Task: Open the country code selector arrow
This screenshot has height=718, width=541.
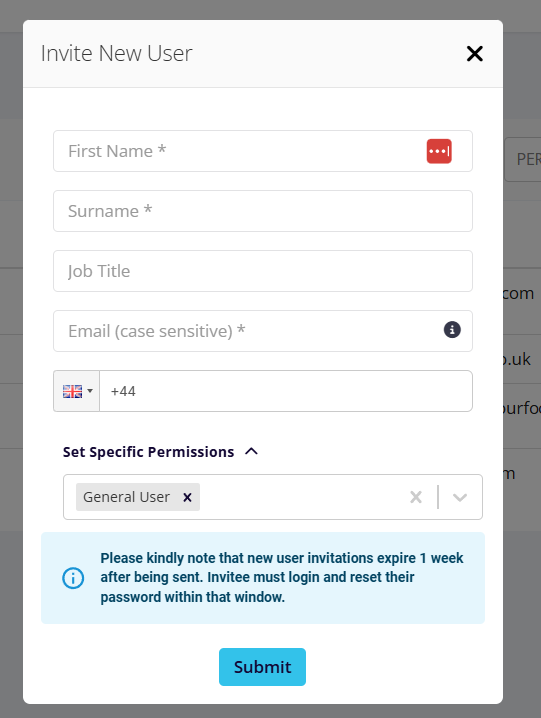Action: (90, 391)
